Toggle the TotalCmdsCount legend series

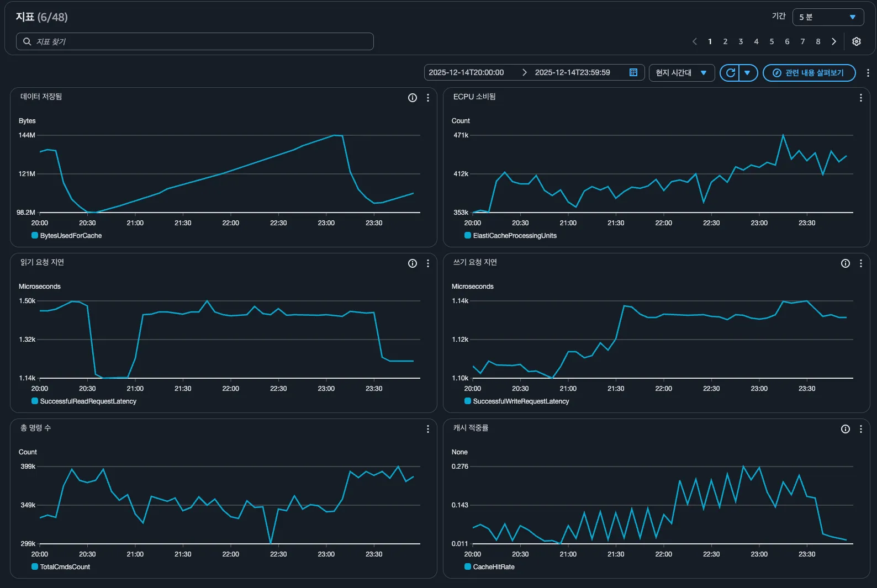(x=61, y=567)
